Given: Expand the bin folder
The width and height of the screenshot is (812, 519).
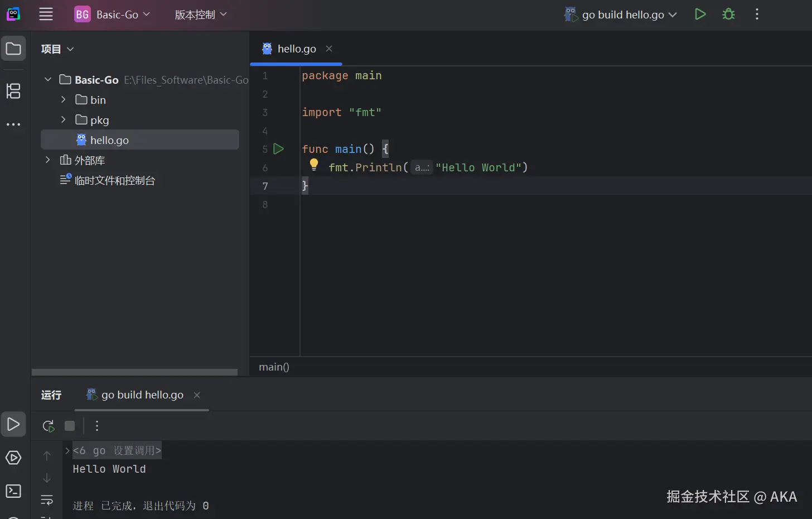Looking at the screenshot, I should 64,100.
